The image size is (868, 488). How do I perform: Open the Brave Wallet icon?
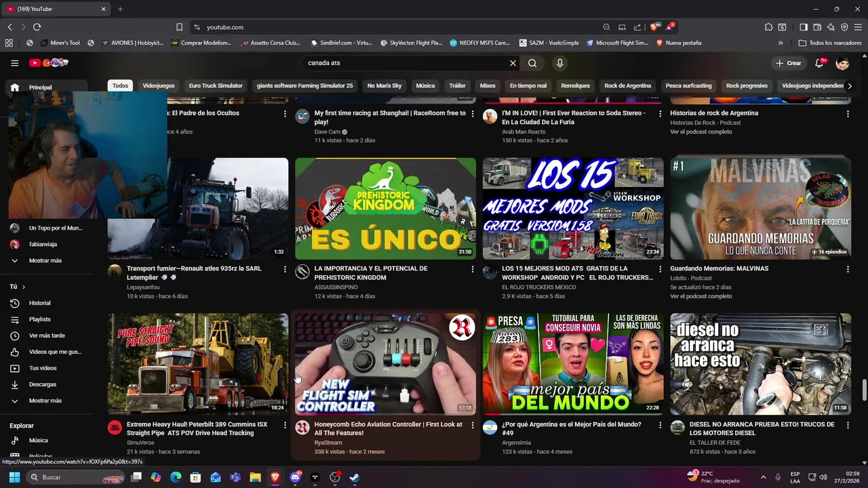coord(817,27)
